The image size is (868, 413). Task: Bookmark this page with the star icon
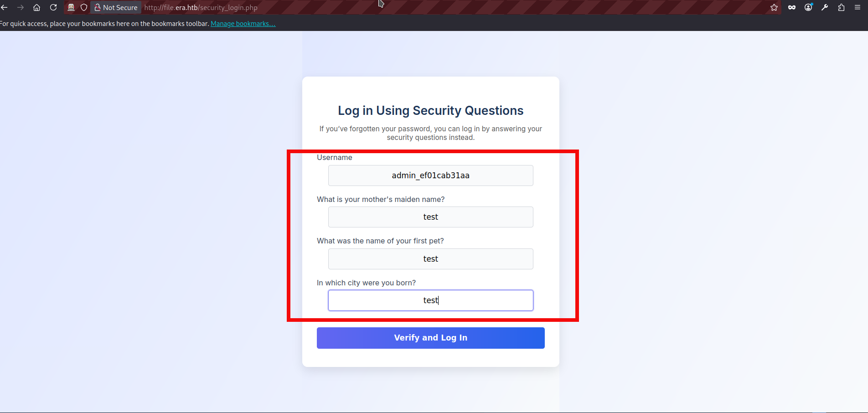point(774,7)
